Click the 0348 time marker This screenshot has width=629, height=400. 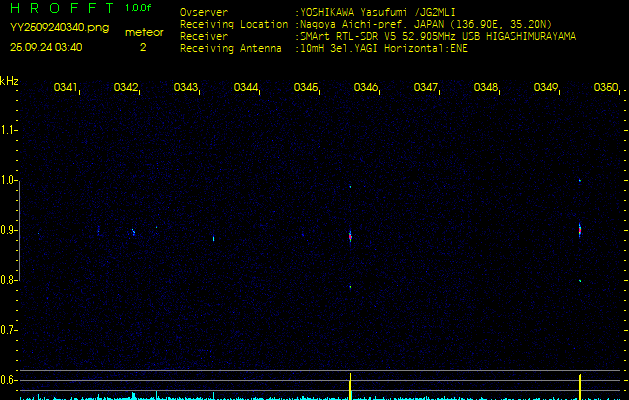tap(486, 87)
